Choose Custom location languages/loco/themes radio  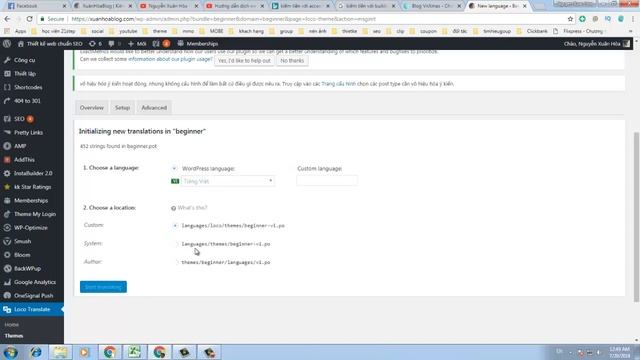click(x=175, y=225)
